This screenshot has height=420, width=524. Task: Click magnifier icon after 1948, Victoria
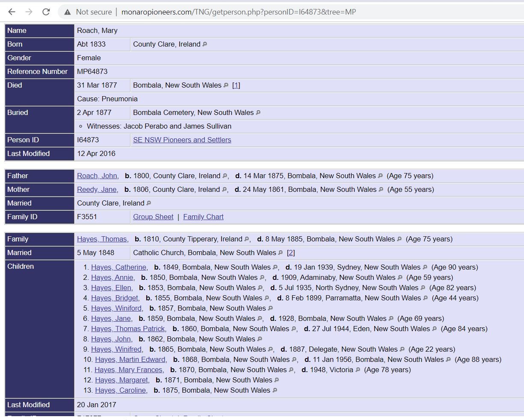tap(358, 370)
